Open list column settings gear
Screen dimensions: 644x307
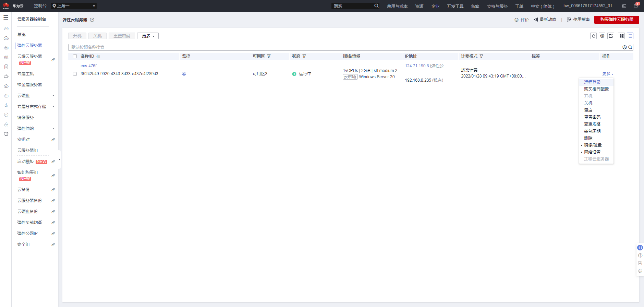point(602,36)
